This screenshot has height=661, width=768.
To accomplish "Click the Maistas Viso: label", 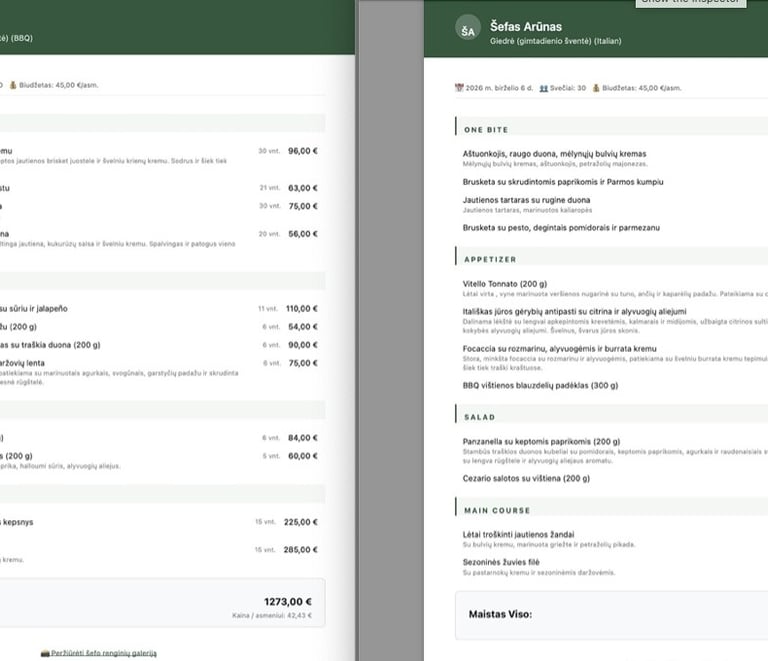I will 500,614.
